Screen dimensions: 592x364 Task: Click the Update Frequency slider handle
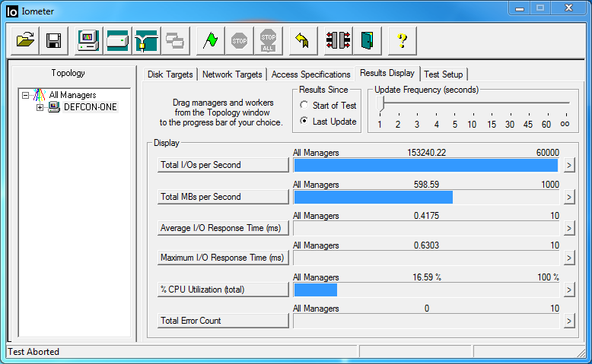pyautogui.click(x=380, y=104)
